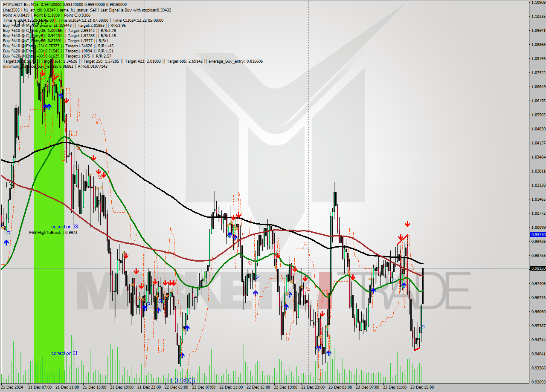Click the 1.09541 price axis value
546x392 pixels.
pyautogui.click(x=539, y=31)
